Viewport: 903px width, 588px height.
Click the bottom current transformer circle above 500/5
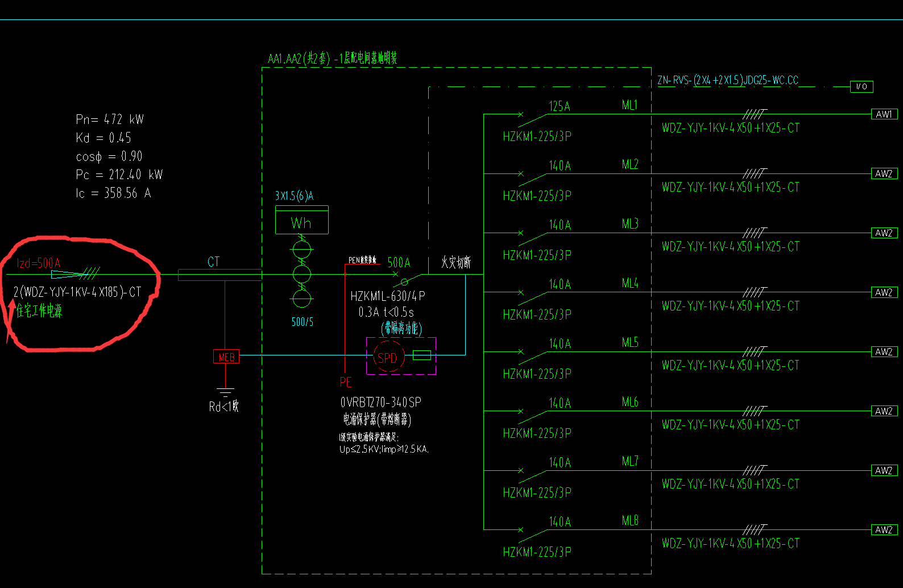point(301,298)
